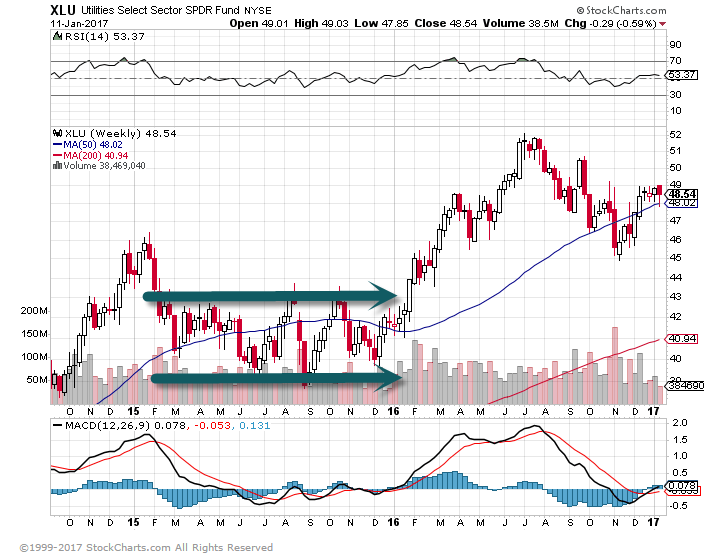
Task: Click the 52 label on the price axis
Action: click(675, 134)
